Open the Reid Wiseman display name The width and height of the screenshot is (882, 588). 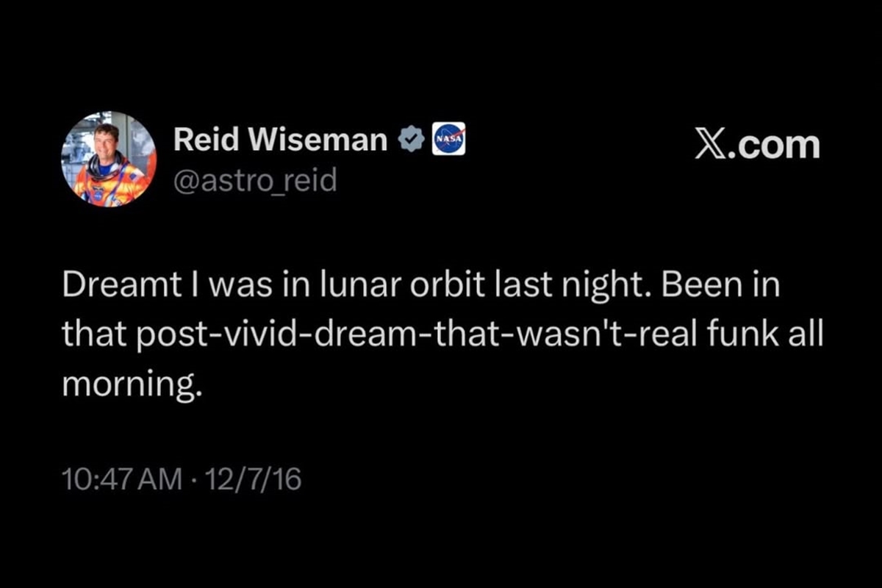click(280, 140)
